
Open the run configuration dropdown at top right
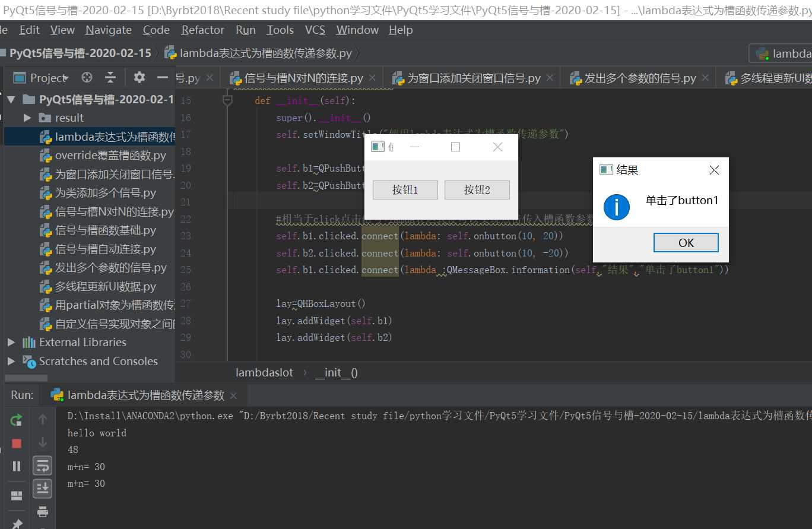[780, 54]
